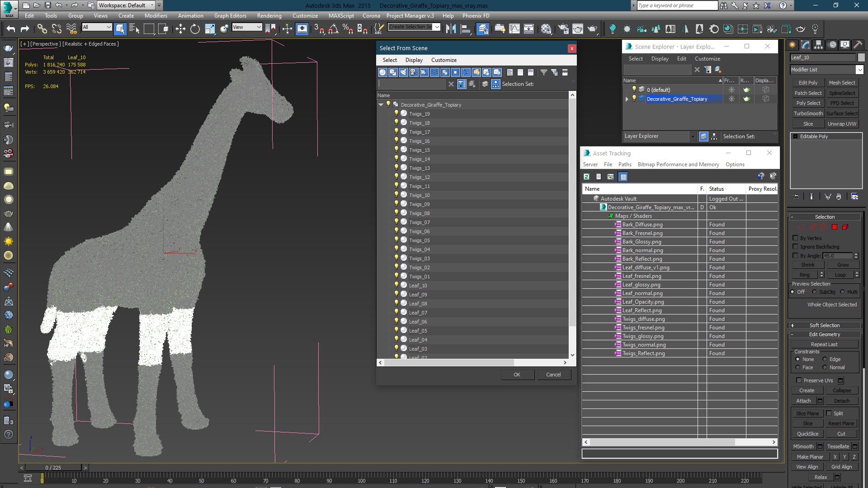
Task: Toggle Display Geometry filter in Select From Scene
Action: (x=382, y=72)
